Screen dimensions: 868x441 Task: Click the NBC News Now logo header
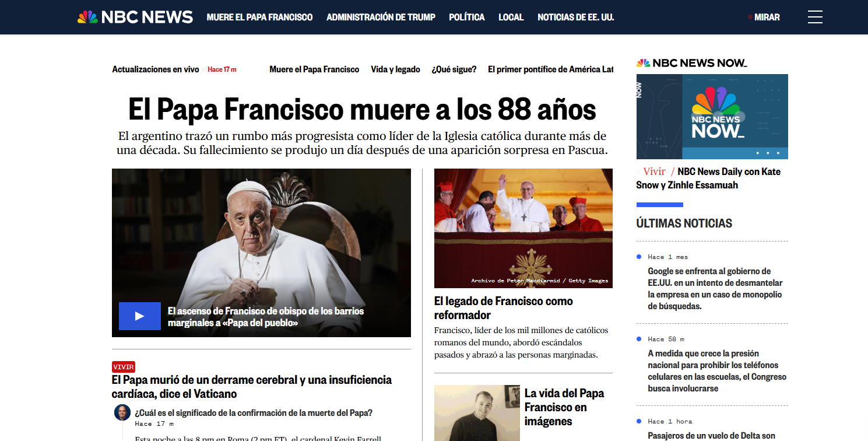pyautogui.click(x=691, y=63)
